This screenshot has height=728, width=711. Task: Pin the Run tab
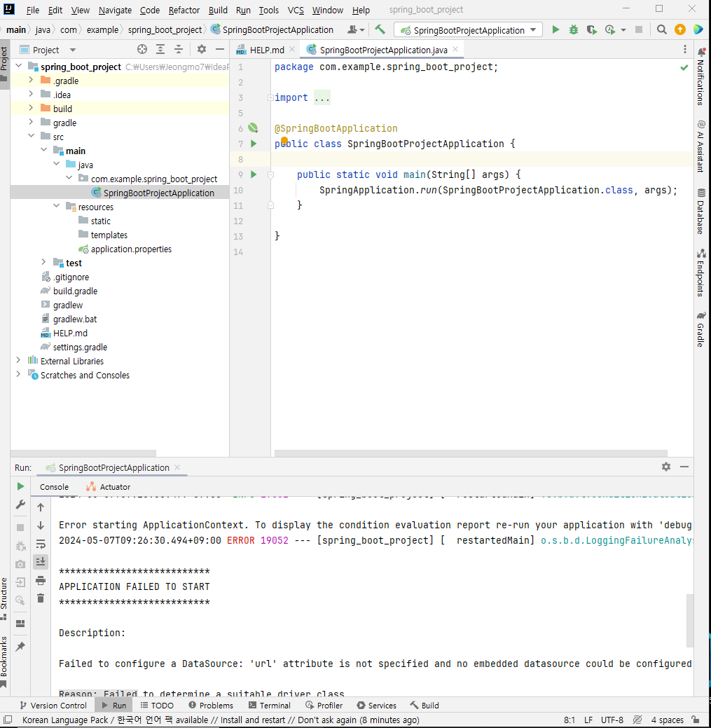tap(20, 646)
